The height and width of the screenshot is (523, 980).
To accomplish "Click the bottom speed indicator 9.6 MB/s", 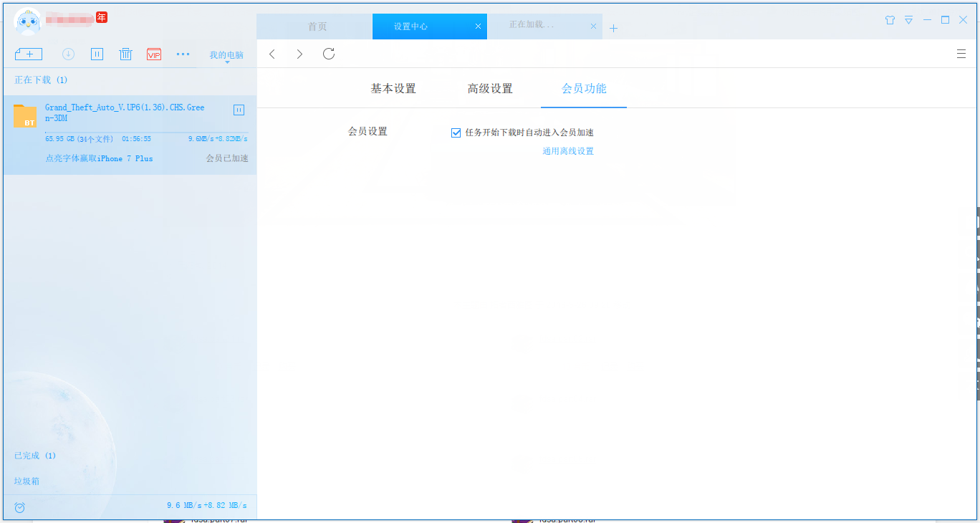I will (x=206, y=505).
